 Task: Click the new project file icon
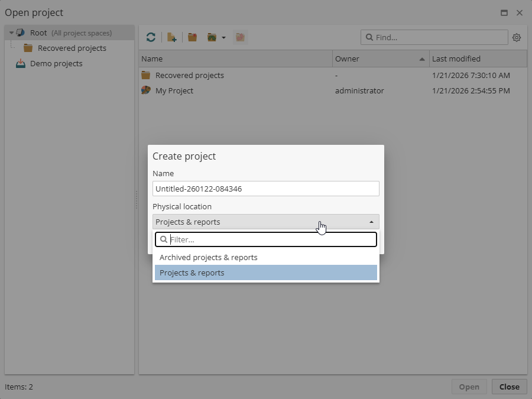pos(171,37)
